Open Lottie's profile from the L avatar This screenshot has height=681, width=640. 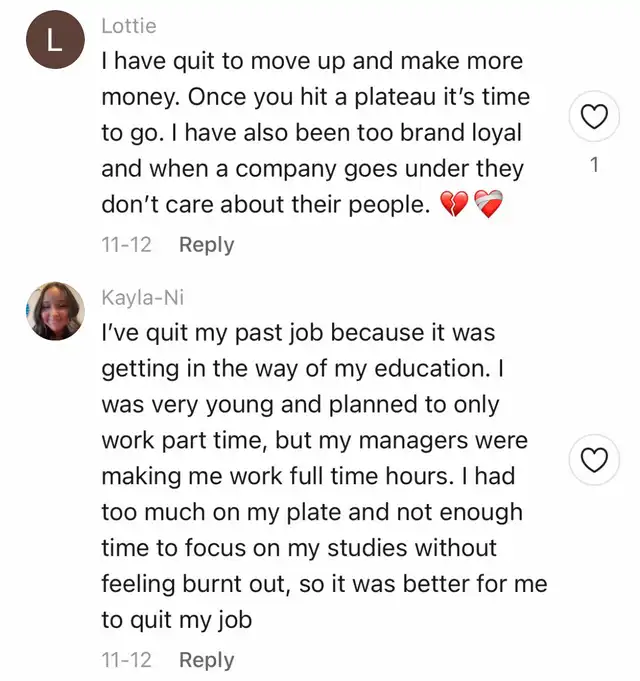[55, 39]
